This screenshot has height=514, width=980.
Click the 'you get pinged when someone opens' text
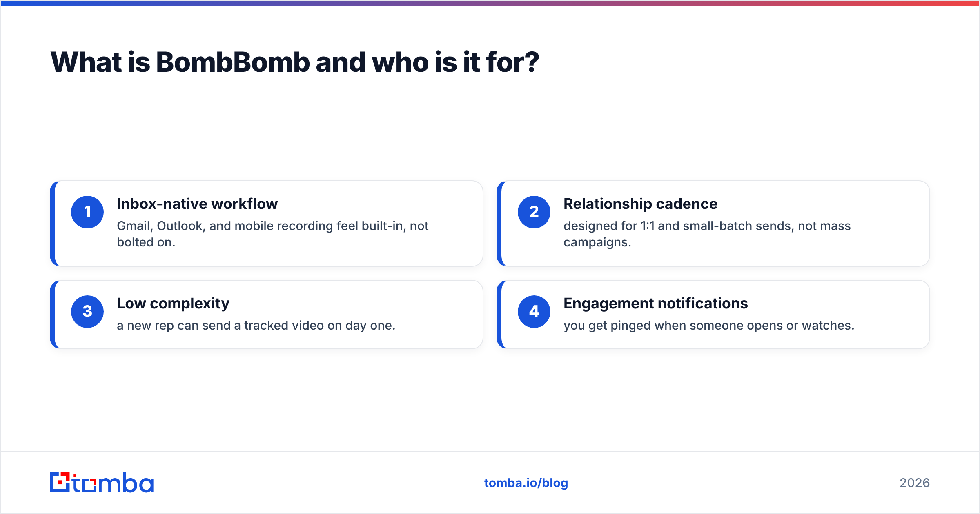[674, 326]
